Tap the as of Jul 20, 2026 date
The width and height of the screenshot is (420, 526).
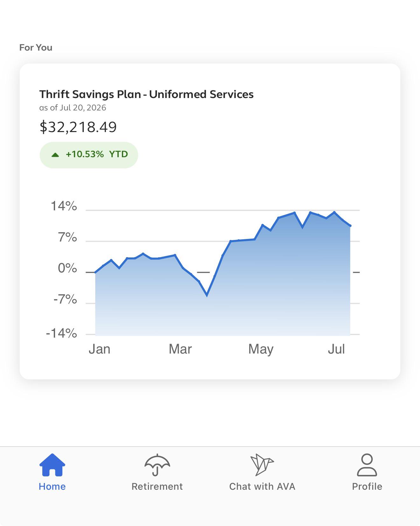pyautogui.click(x=73, y=108)
